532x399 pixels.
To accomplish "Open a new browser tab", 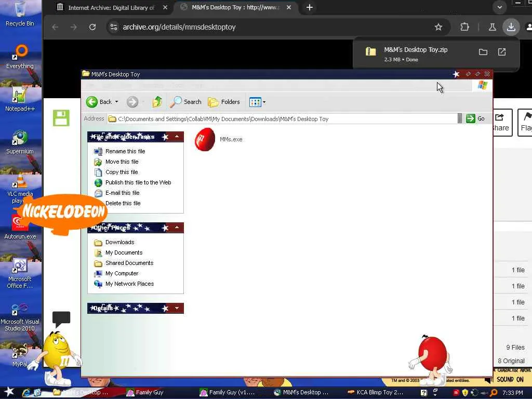I will tap(310, 7).
